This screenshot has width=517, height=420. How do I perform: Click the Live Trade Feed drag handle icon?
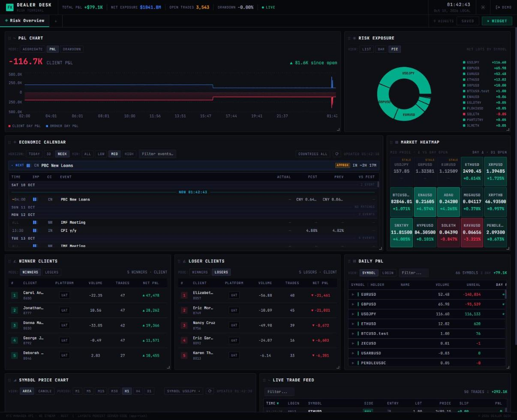(x=264, y=380)
